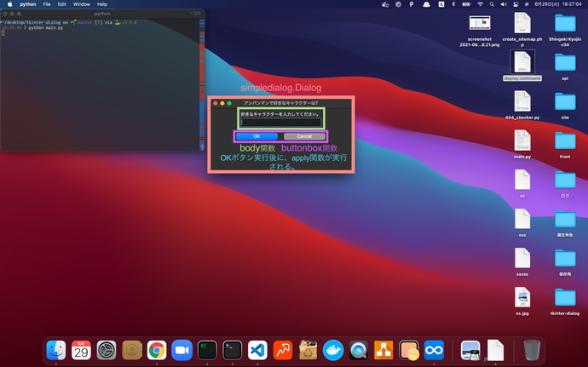Open the Window menu

coord(81,4)
